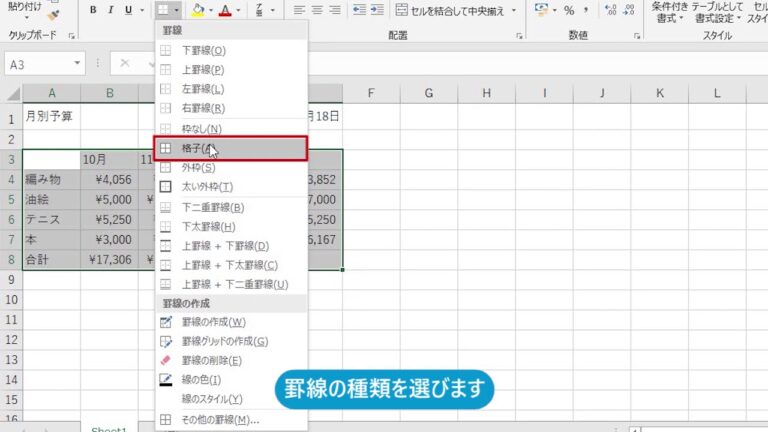Choose 罫線の削除(E) eraser

click(231, 360)
